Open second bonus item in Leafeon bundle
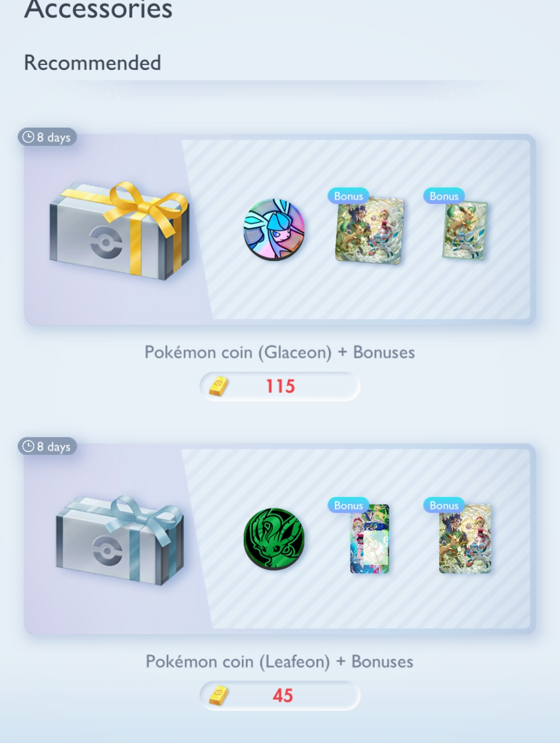This screenshot has width=560, height=743. 465,539
